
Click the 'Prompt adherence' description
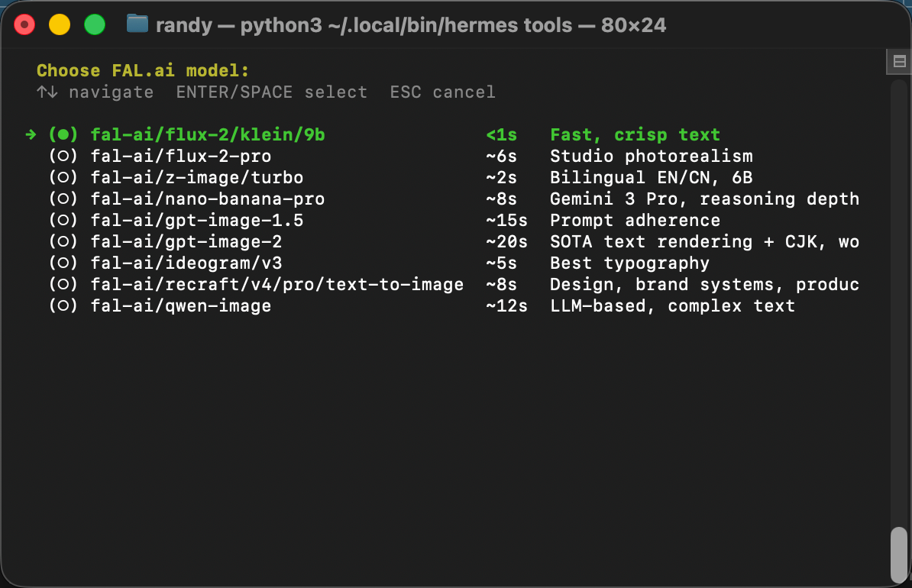(x=635, y=221)
